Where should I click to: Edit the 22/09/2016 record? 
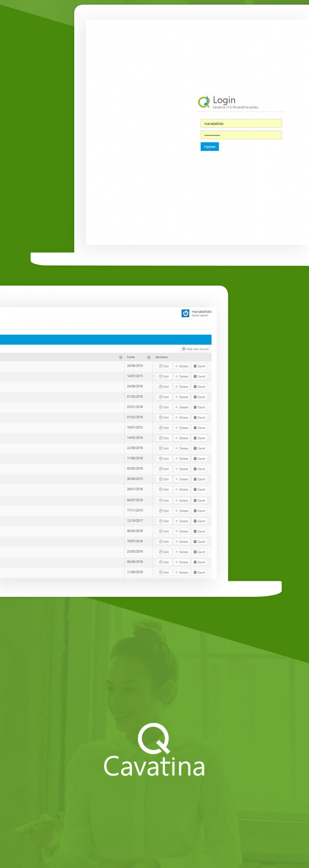point(164,449)
